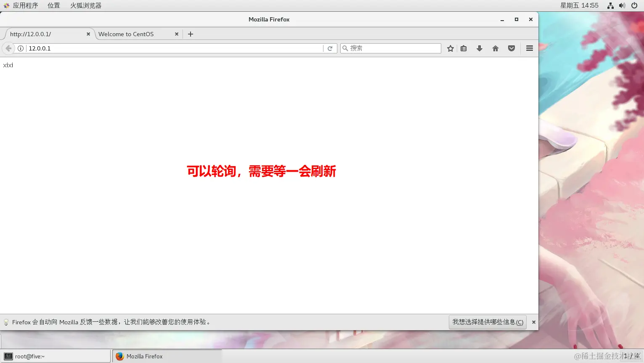Screen dimensions: 644x363
Task: Open the clock showing 星期五 14:55
Action: point(579,5)
